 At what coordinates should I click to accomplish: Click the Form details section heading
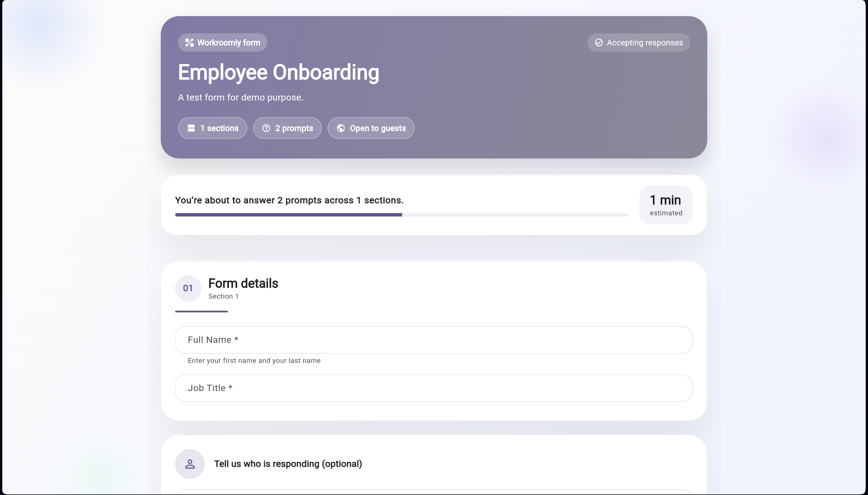click(x=243, y=283)
